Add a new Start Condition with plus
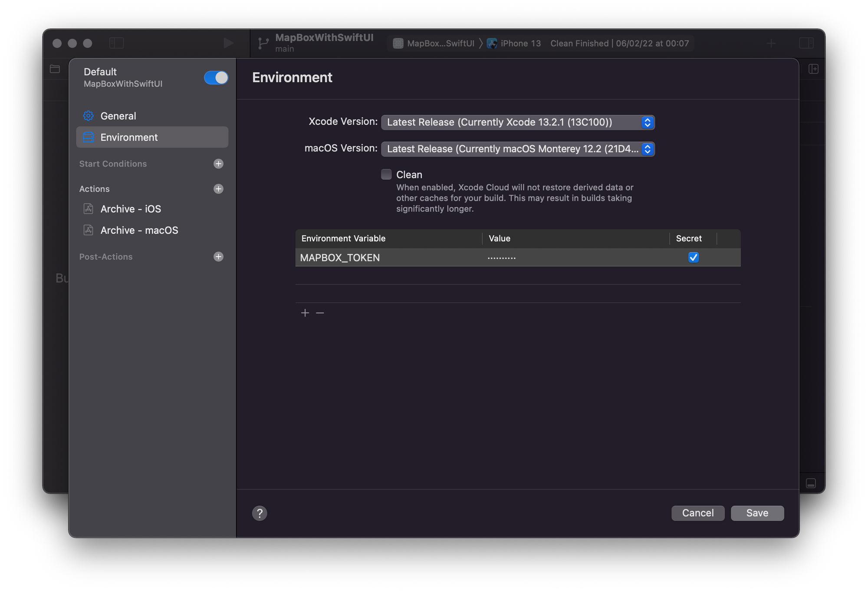Viewport: 868px width, 594px height. [218, 164]
